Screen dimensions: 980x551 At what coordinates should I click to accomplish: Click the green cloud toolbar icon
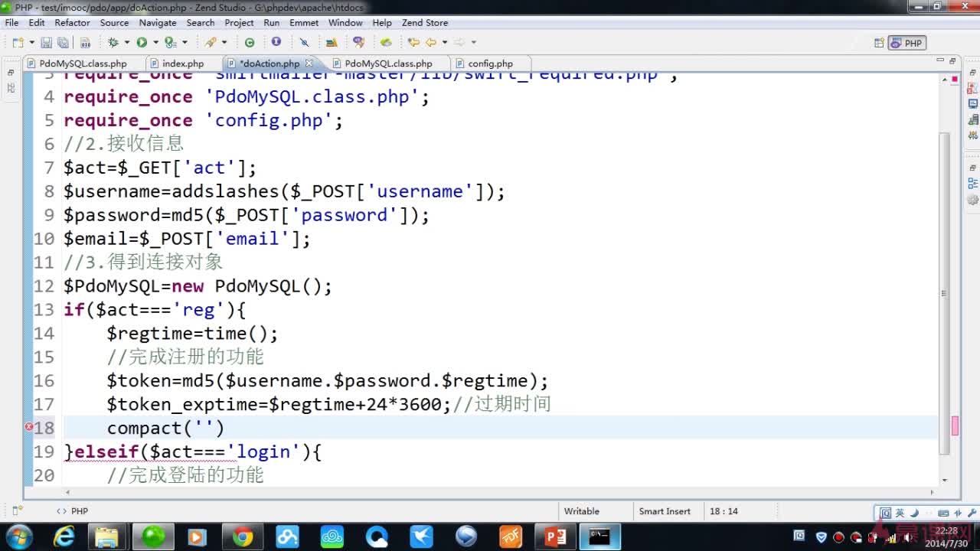pos(386,43)
